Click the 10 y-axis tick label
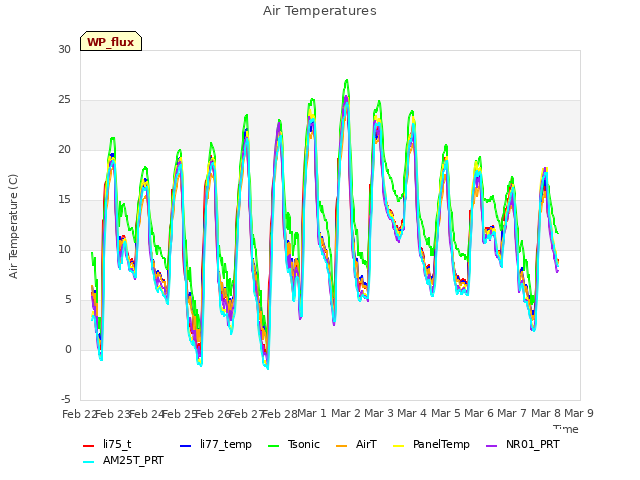Screen dimensions: 640x480 (x=64, y=249)
